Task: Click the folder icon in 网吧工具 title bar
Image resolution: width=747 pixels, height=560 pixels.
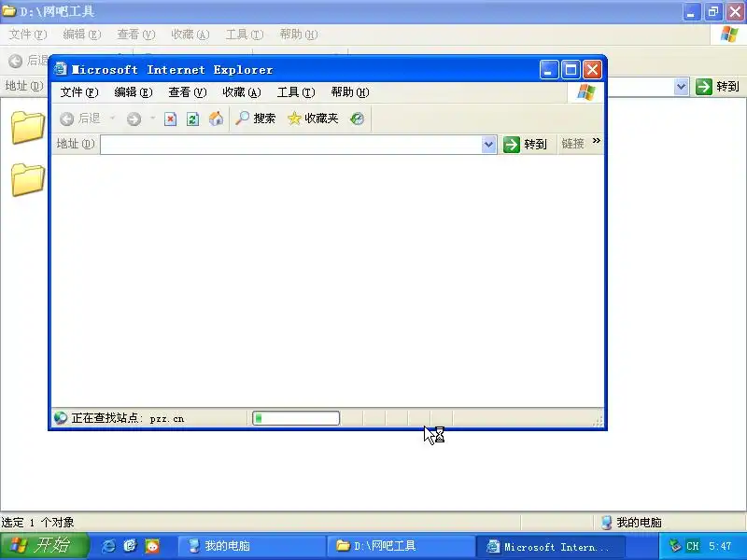Action: point(9,11)
